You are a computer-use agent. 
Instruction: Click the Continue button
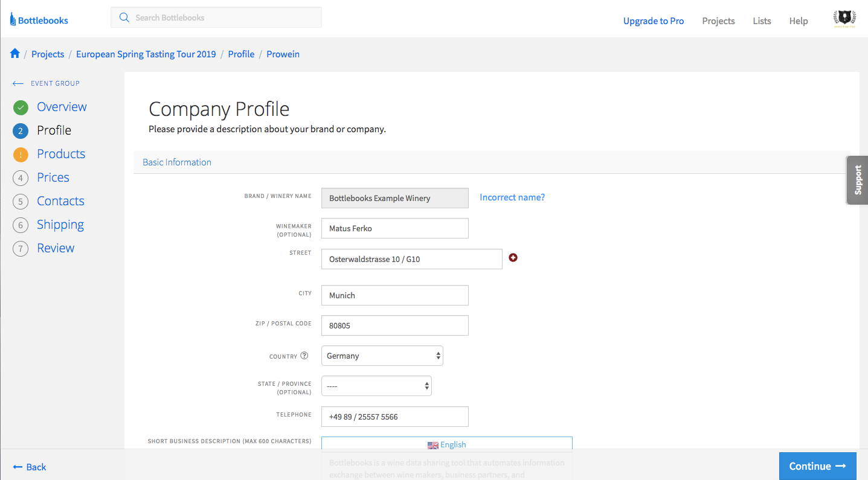(x=818, y=466)
